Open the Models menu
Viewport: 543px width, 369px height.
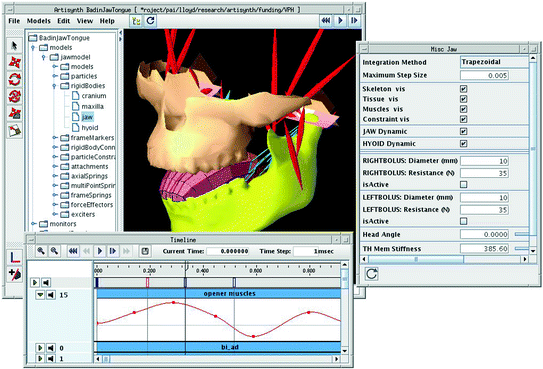coord(39,21)
